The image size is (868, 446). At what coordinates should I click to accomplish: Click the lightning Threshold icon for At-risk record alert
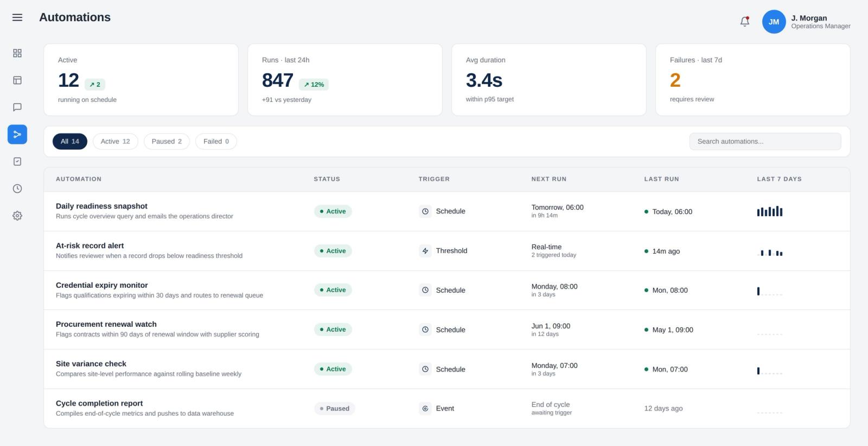425,251
